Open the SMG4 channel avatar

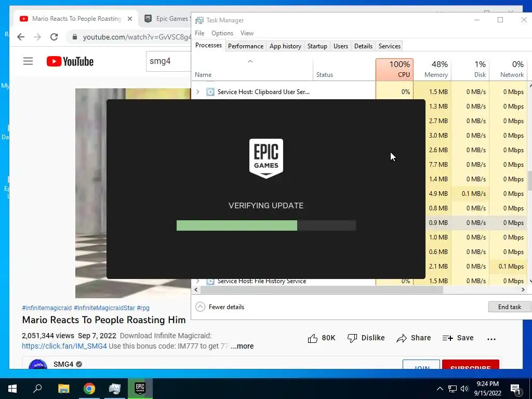(37, 364)
